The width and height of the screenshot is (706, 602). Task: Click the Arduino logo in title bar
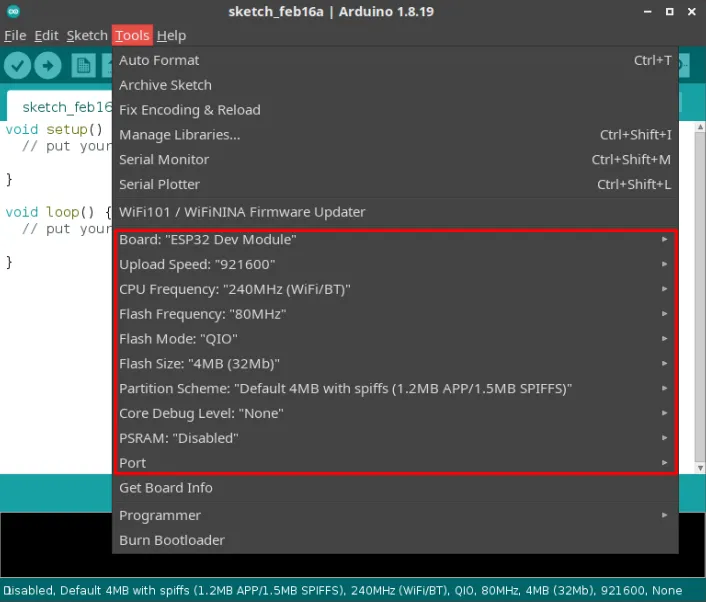14,12
